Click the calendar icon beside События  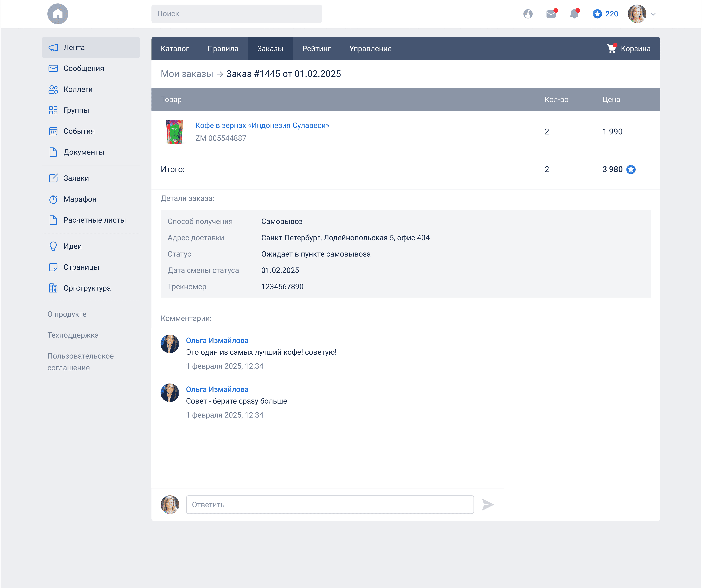click(53, 131)
